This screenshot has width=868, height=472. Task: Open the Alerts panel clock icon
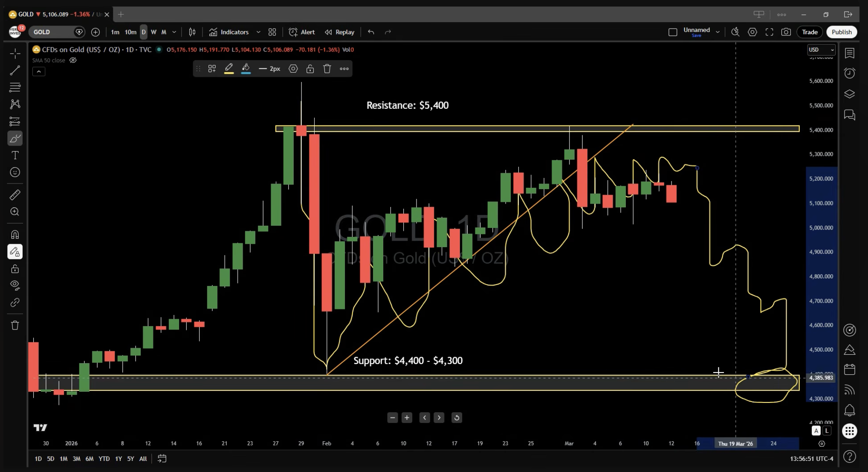click(x=849, y=73)
